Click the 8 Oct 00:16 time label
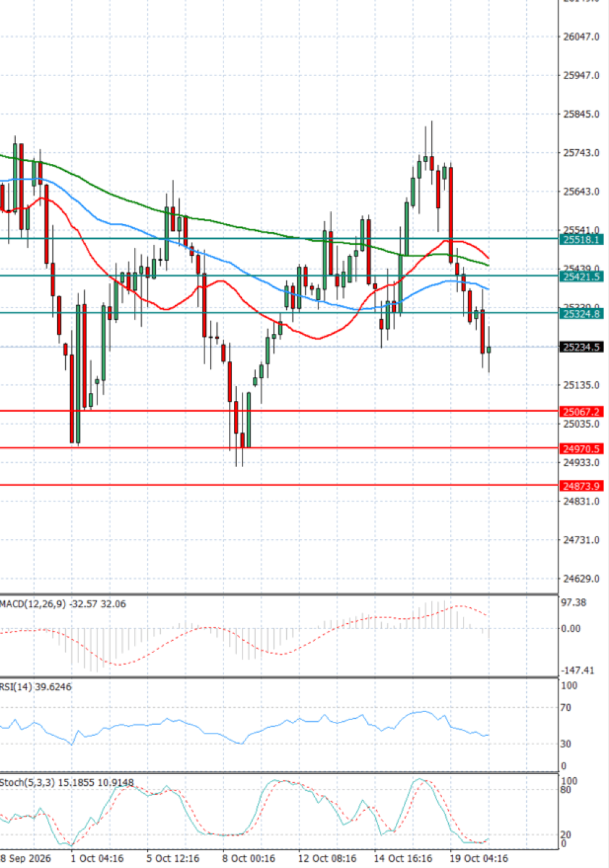This screenshot has height=868, width=609. (x=249, y=858)
